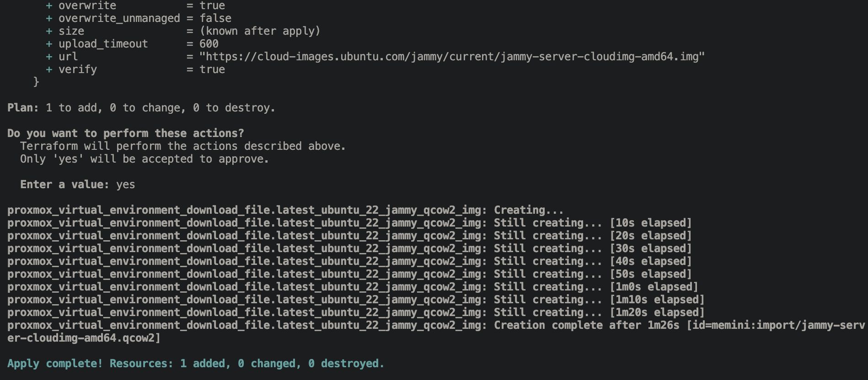The height and width of the screenshot is (380, 868).
Task: Click the '[1m20s elapsed]' status text
Action: pyautogui.click(x=657, y=312)
